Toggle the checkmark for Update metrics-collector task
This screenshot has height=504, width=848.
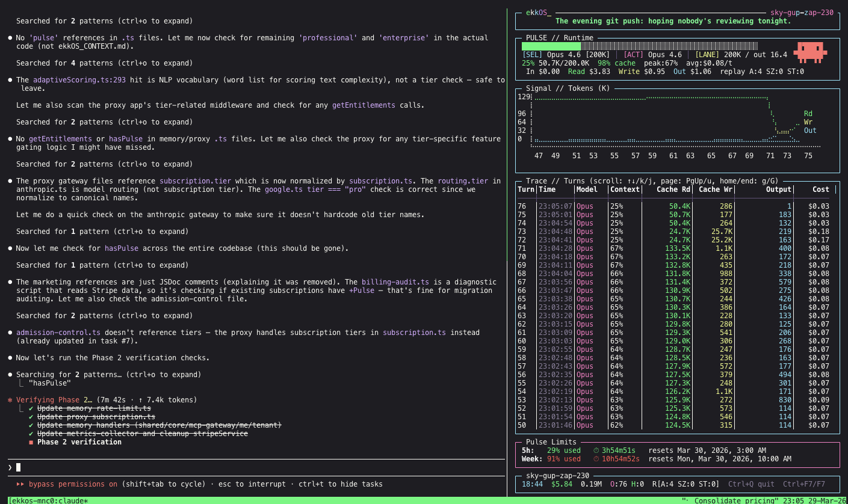31,434
